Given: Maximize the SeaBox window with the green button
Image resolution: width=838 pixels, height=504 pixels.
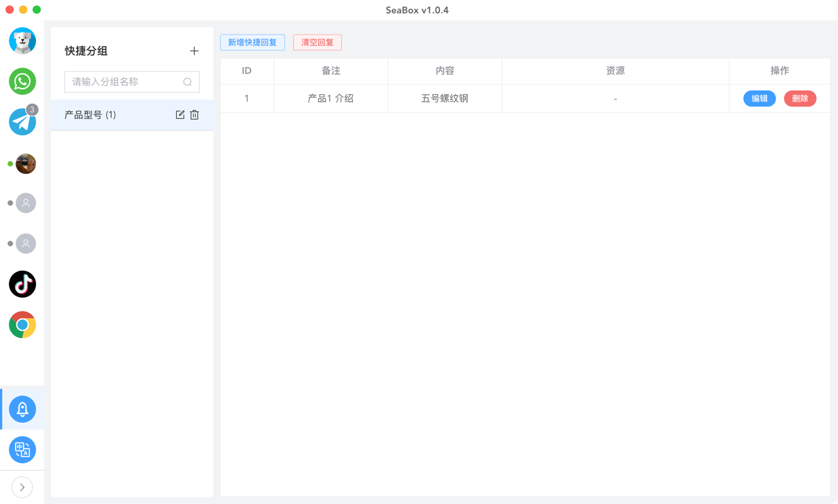Looking at the screenshot, I should 37,9.
